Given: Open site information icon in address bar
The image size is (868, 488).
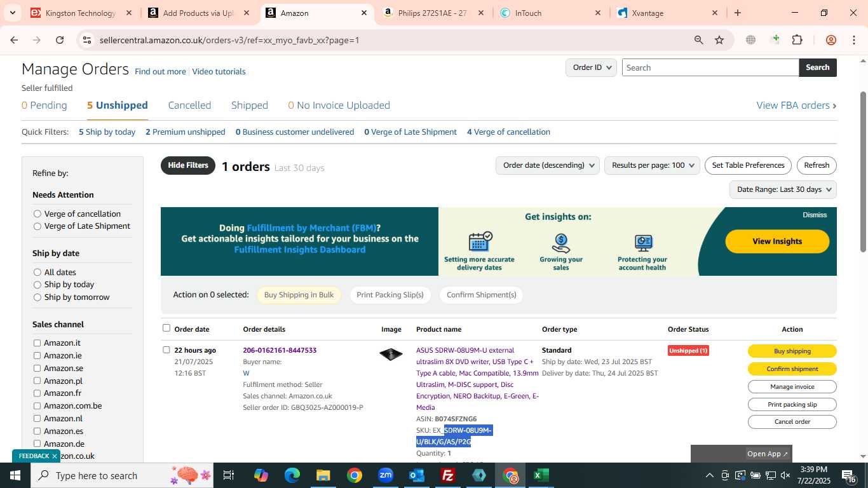Looking at the screenshot, I should coord(87,40).
